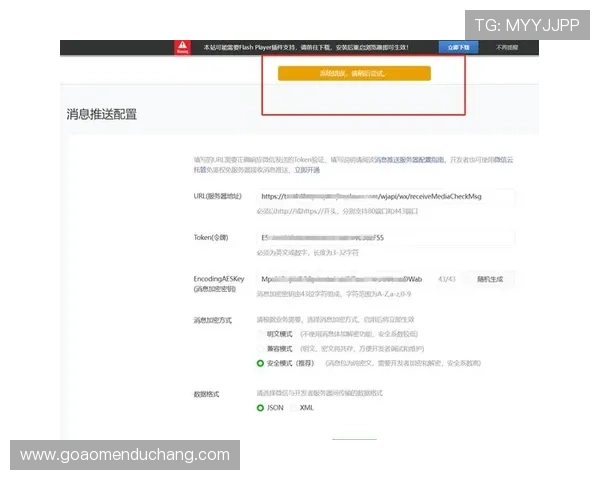Click the 消息推送配置 heading
The width and height of the screenshot is (600, 480).
click(x=101, y=114)
